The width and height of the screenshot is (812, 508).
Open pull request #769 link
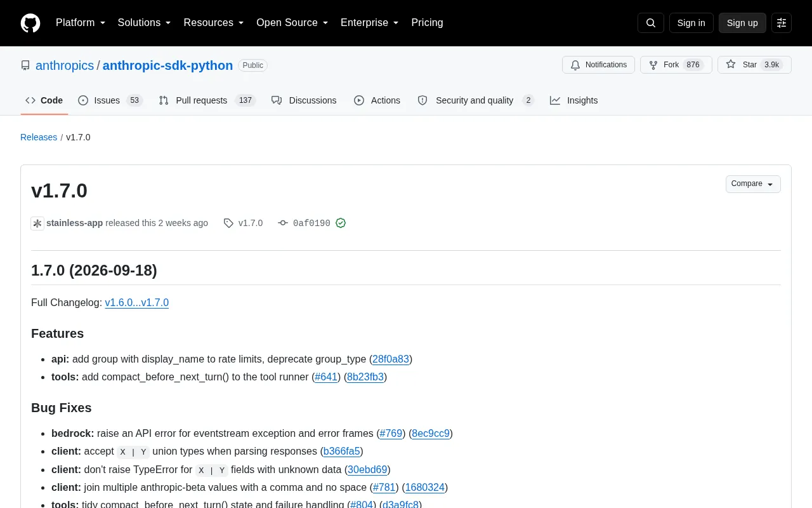(x=391, y=434)
